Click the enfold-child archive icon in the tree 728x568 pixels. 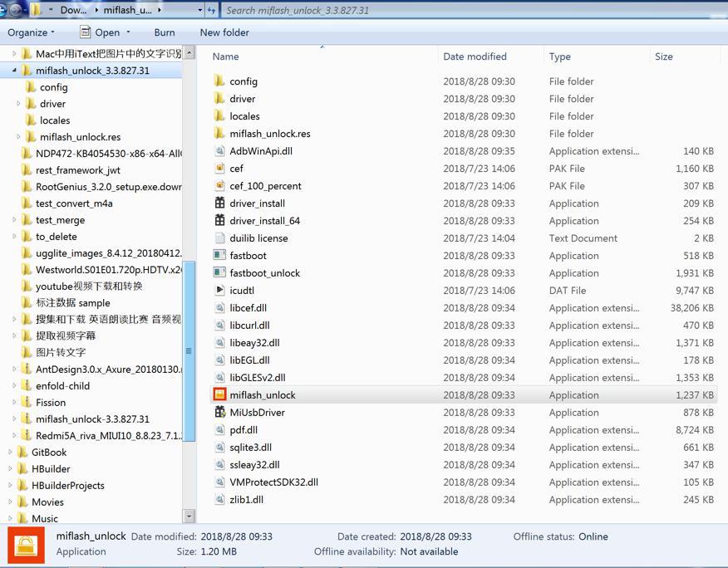(27, 385)
